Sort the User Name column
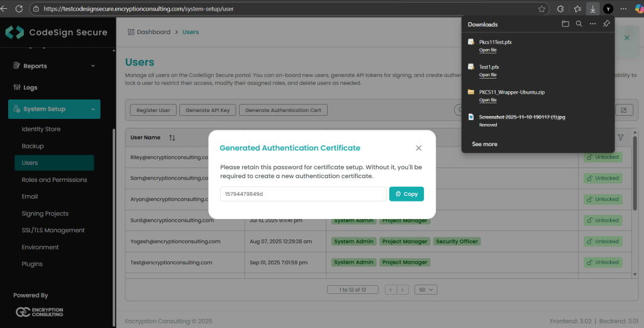This screenshot has height=328, width=644. [x=172, y=138]
